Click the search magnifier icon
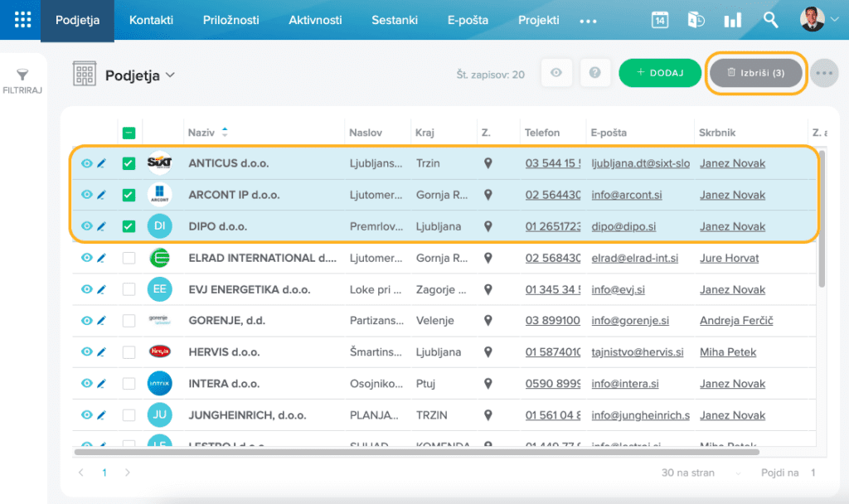849x504 pixels. tap(770, 20)
